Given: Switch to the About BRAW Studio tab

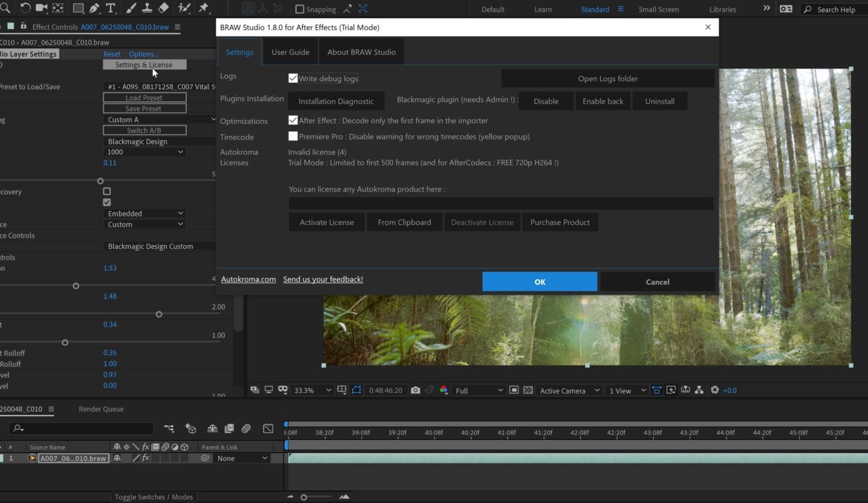Looking at the screenshot, I should (x=362, y=52).
